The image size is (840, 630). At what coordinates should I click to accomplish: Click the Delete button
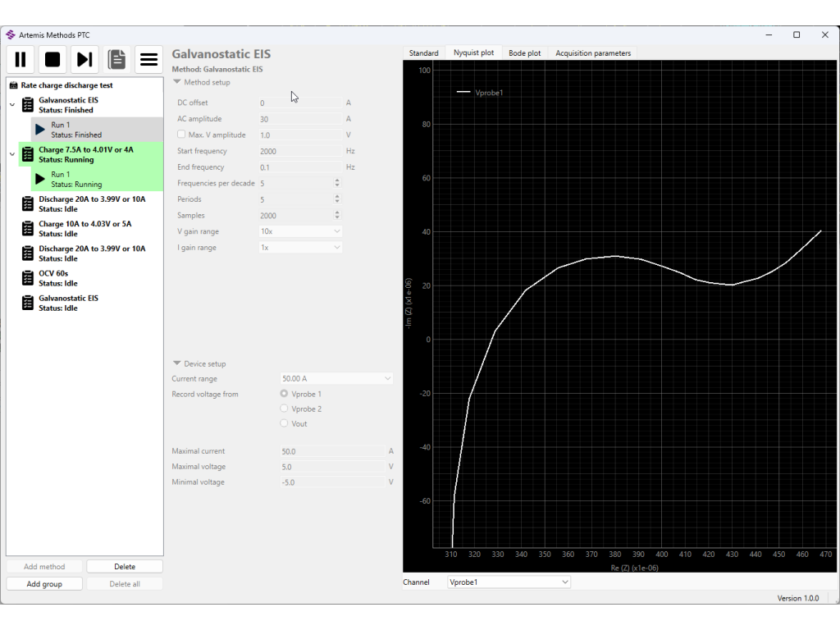[125, 567]
